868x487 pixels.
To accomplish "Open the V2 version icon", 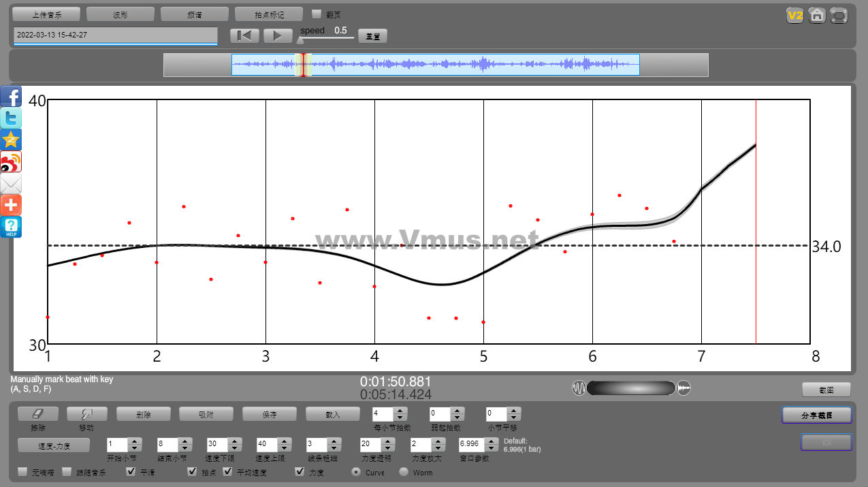I will pos(794,16).
